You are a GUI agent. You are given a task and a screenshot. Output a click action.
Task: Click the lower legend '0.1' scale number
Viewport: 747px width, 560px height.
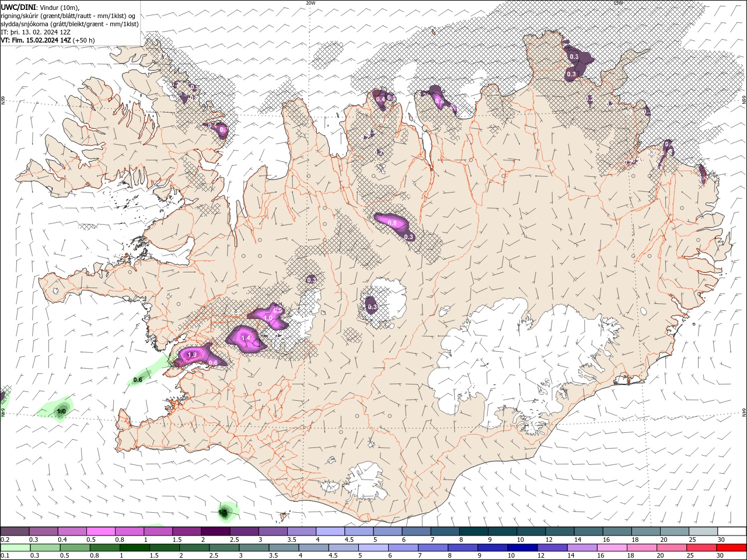point(5,555)
